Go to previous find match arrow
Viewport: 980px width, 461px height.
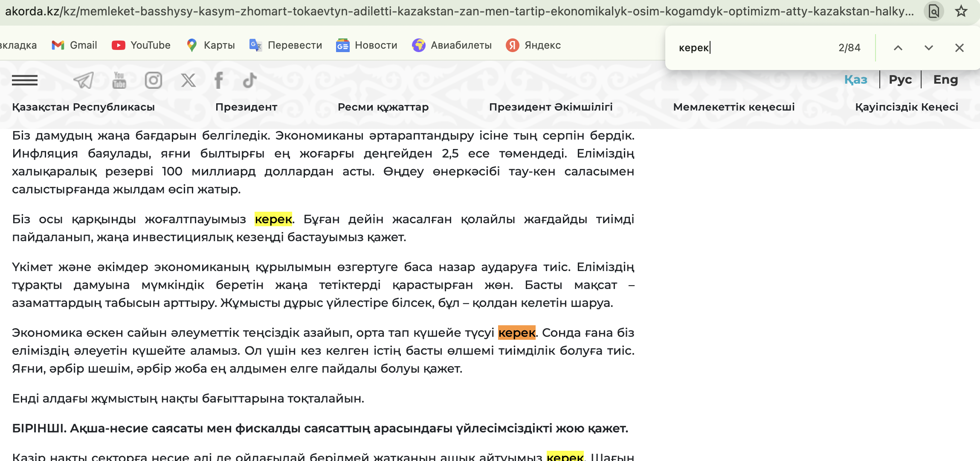[898, 48]
